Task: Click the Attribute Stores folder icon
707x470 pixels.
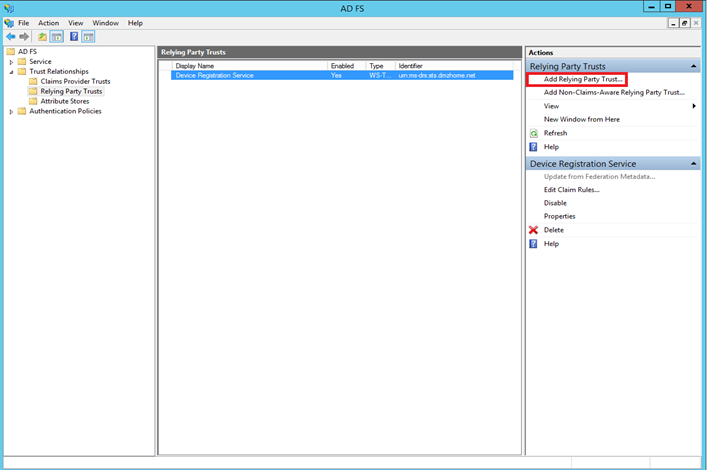Action: [x=33, y=101]
